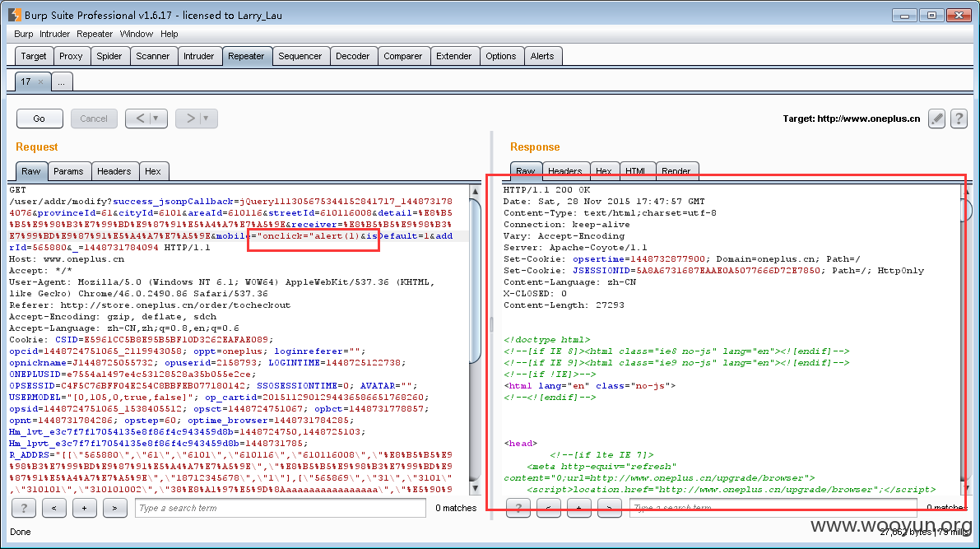Click the Content-Length: 27293 response header
Image resolution: width=980 pixels, height=549 pixels.
[564, 305]
